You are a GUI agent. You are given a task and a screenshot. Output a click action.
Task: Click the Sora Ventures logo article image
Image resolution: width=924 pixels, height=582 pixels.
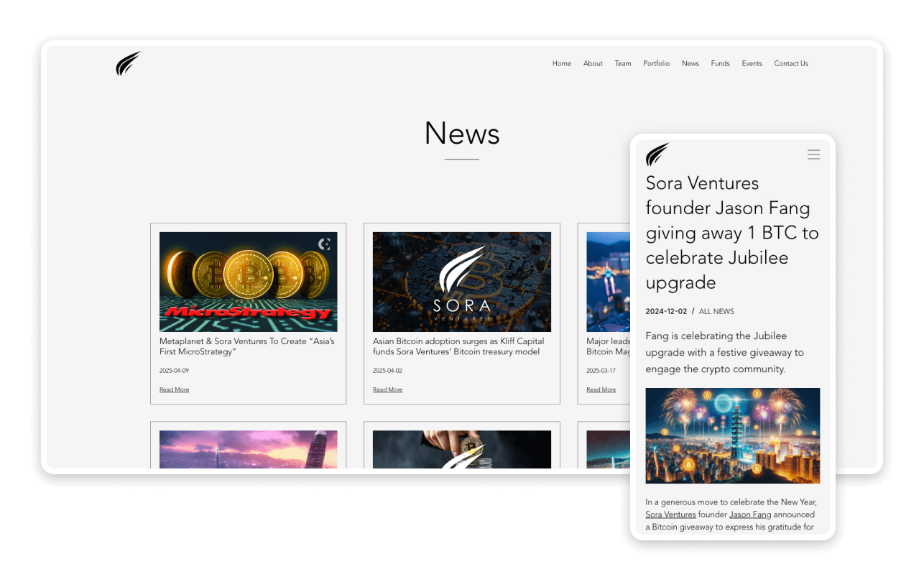pos(461,282)
